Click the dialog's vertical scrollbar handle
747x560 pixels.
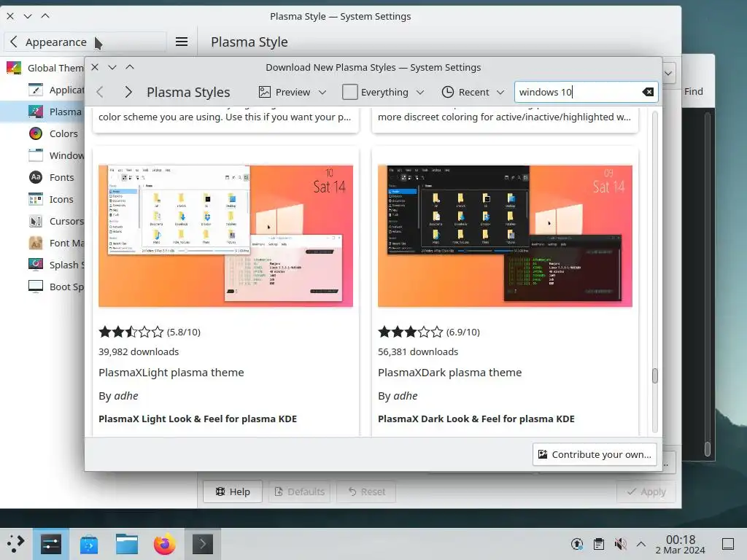pos(654,376)
